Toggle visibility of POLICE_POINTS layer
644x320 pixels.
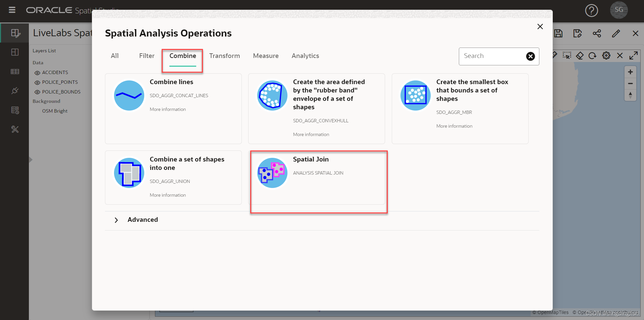pyautogui.click(x=37, y=82)
